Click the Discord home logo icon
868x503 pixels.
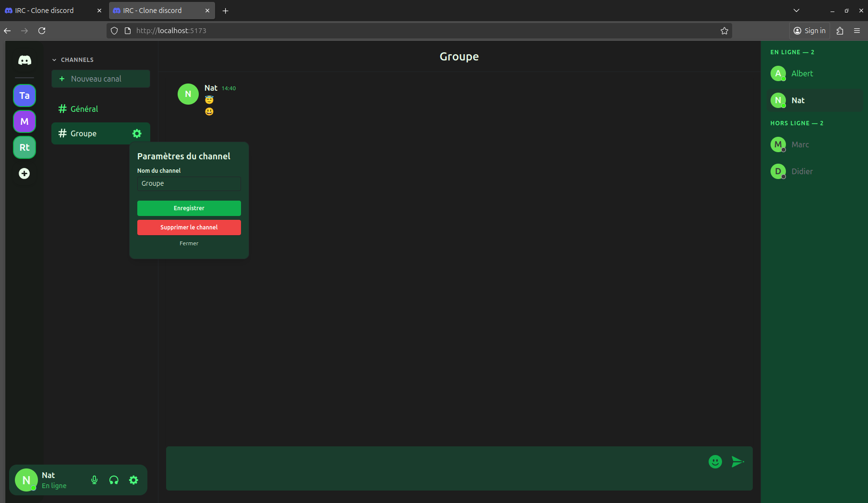point(24,60)
